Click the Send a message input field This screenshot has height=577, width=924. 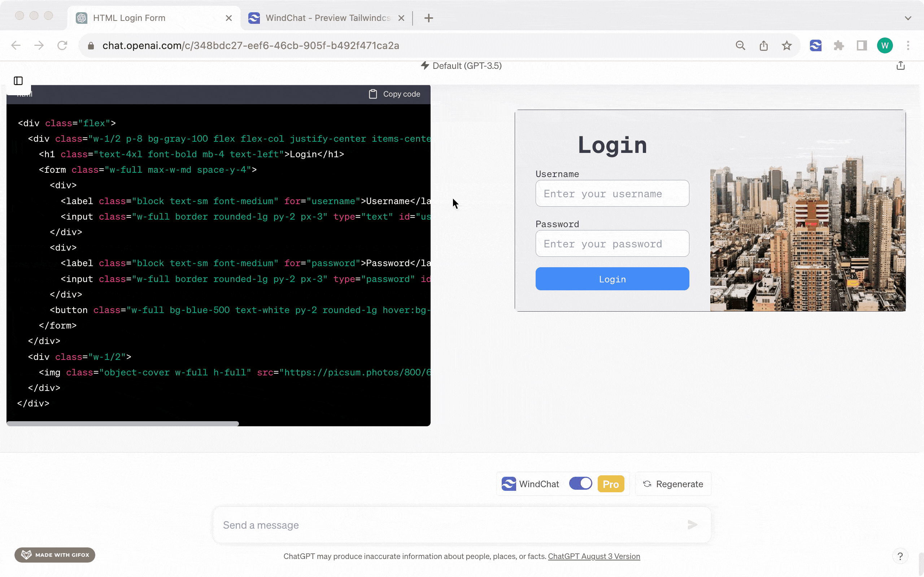[x=450, y=525]
